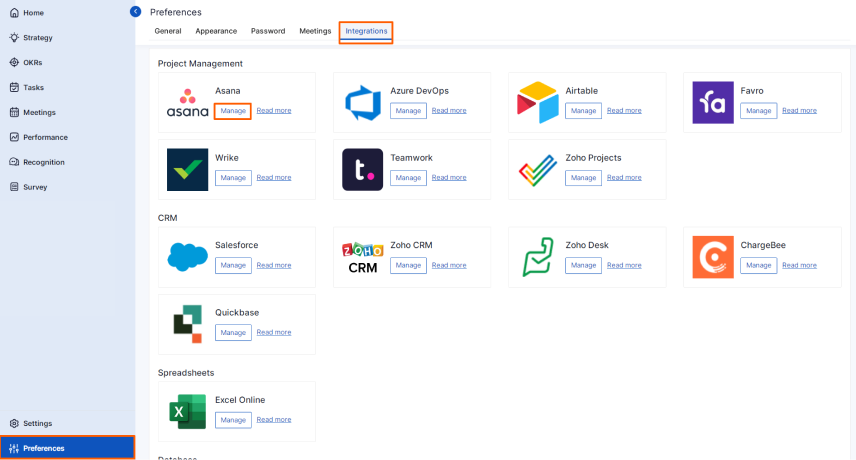Open Read more link for Asana
Viewport: 856px width, 460px height.
coord(274,110)
